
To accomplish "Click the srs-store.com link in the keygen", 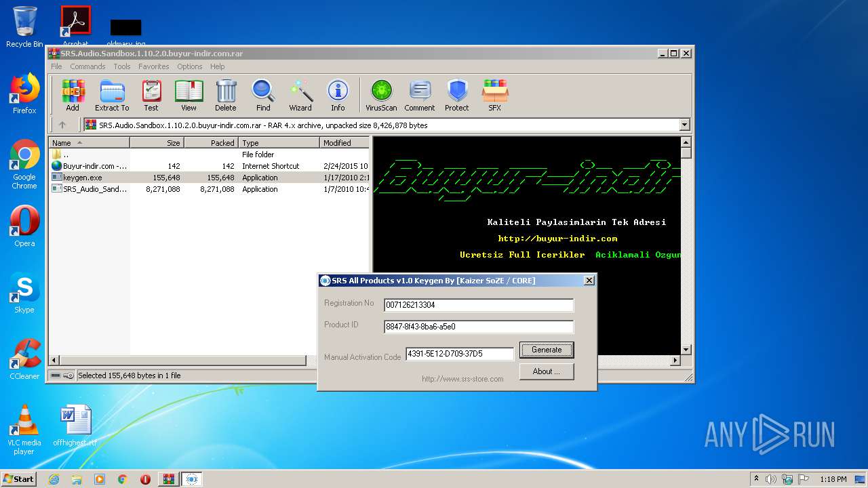I will click(462, 379).
